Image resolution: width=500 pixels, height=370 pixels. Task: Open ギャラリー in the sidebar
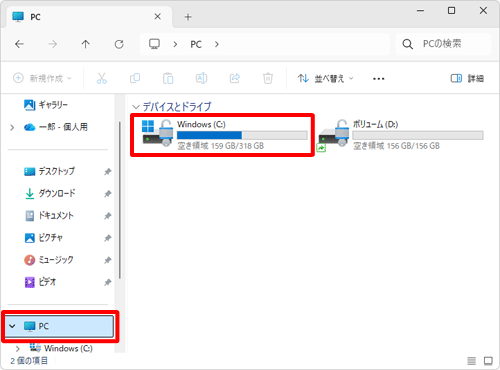(46, 105)
